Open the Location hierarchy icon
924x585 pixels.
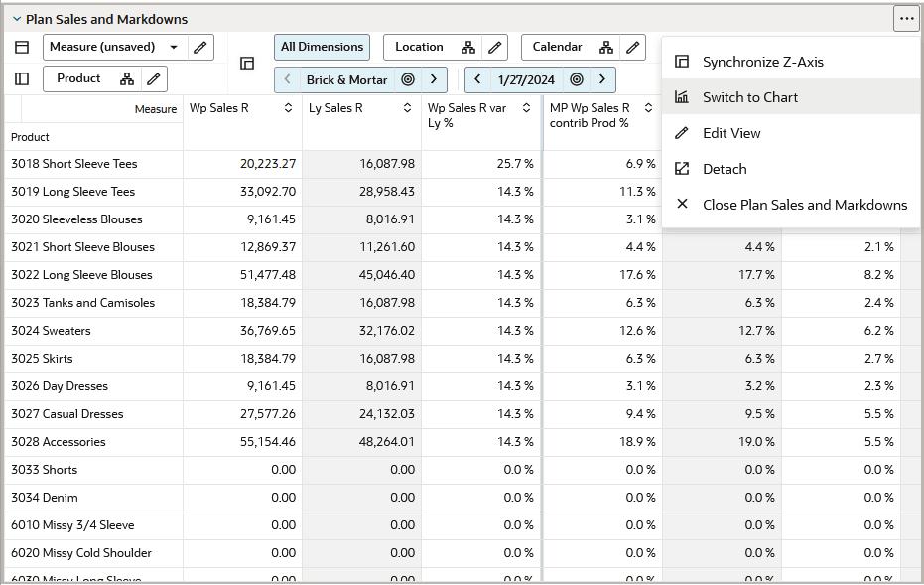coord(468,48)
